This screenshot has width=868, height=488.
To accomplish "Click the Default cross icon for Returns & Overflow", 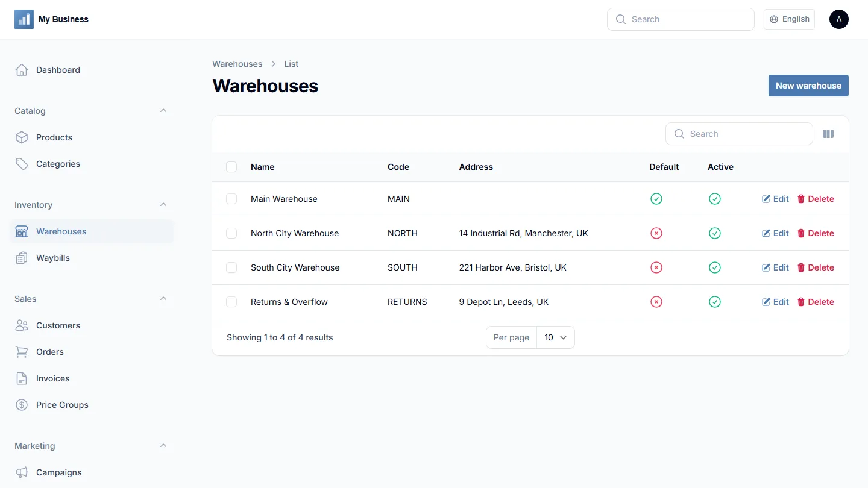I will pos(656,302).
